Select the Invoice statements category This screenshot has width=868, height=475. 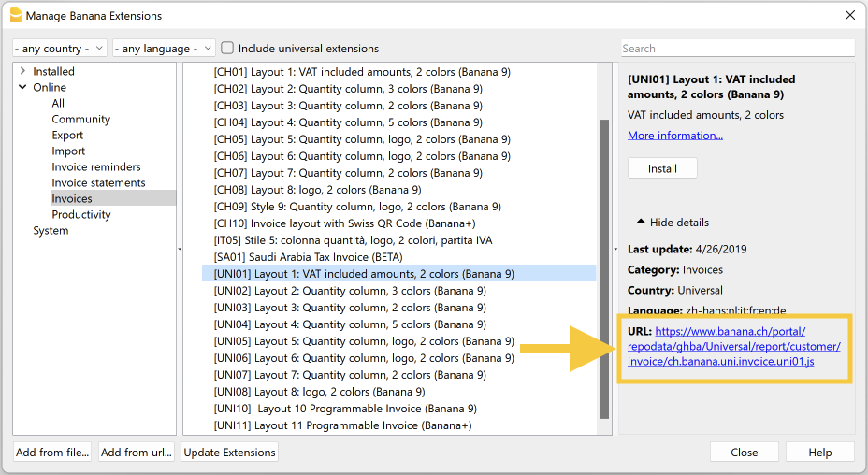pos(98,182)
